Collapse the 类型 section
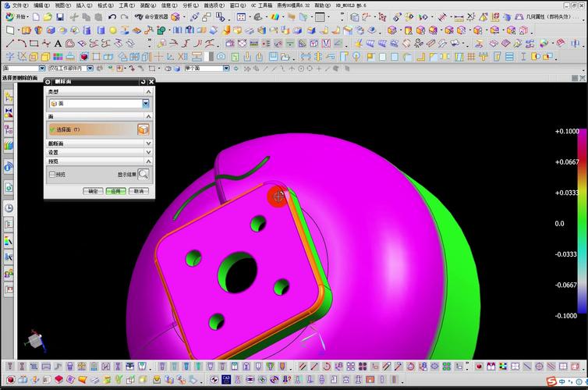588x390 pixels. [x=148, y=91]
